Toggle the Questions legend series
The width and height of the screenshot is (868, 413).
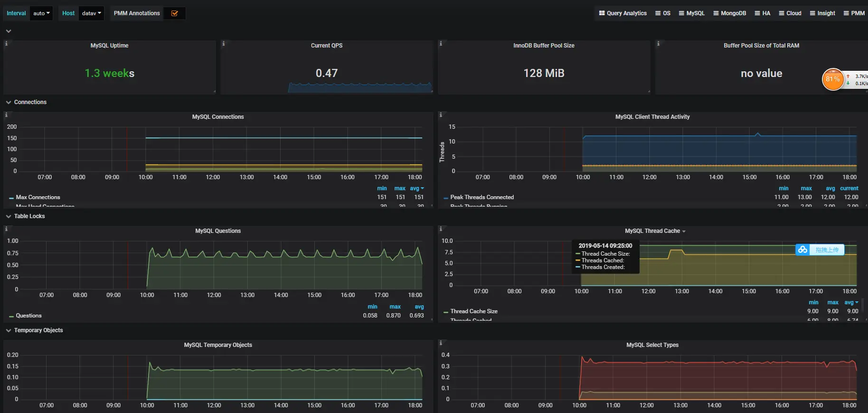[28, 316]
